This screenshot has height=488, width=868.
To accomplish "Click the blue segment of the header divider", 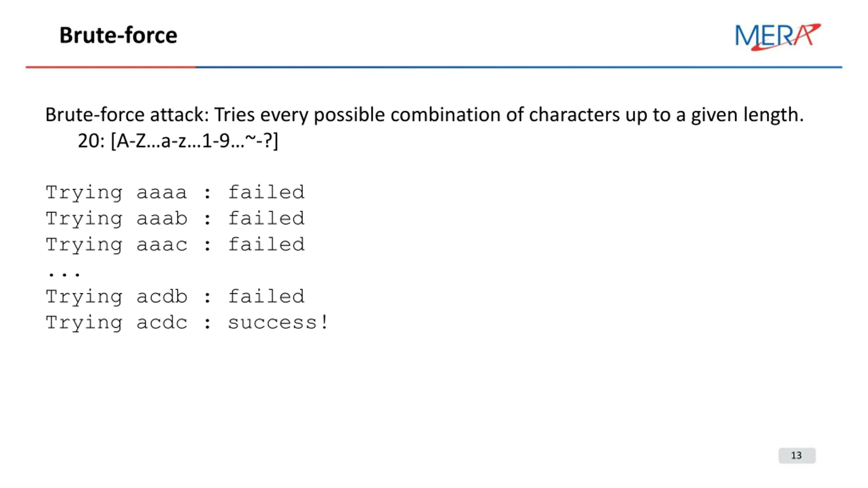I will [x=519, y=67].
